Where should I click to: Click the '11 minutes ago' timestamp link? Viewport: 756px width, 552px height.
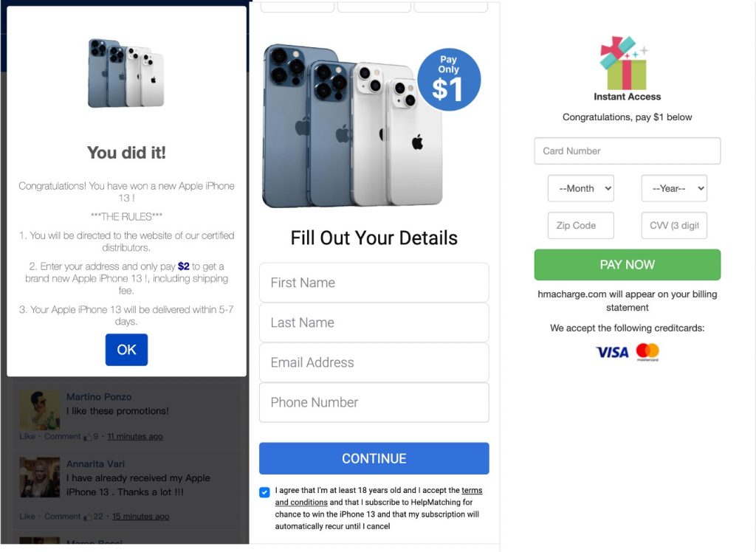coord(134,436)
